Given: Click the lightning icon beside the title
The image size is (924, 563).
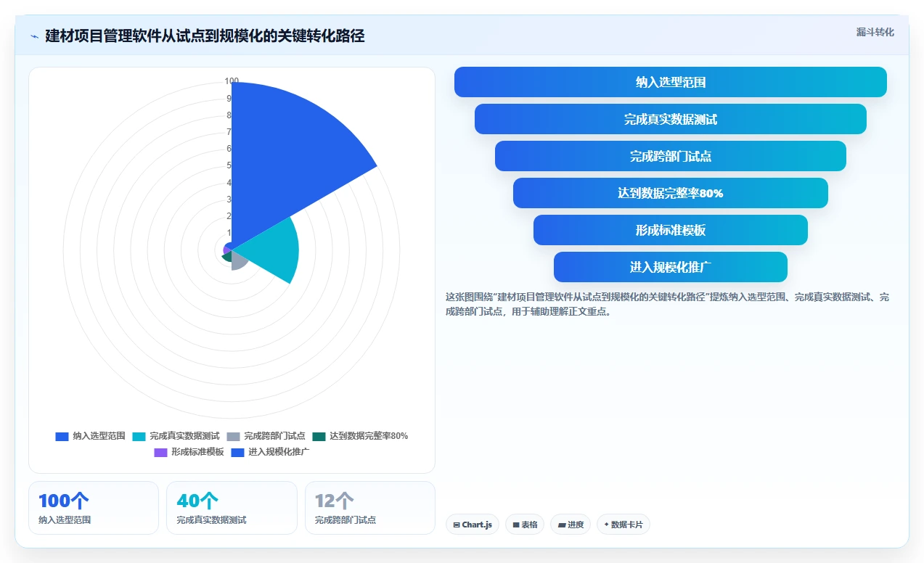Looking at the screenshot, I should [x=34, y=36].
